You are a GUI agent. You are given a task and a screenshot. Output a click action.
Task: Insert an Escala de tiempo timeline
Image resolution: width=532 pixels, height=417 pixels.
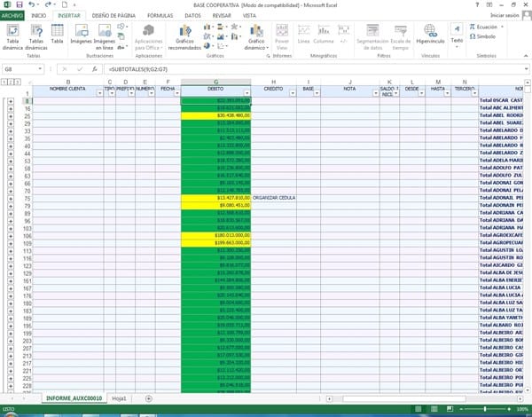tap(400, 35)
